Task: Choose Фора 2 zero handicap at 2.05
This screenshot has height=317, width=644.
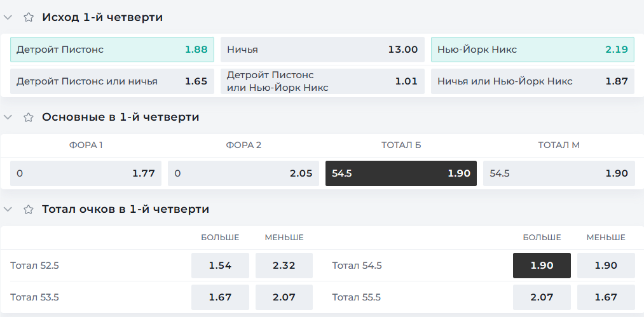Action: pos(243,173)
